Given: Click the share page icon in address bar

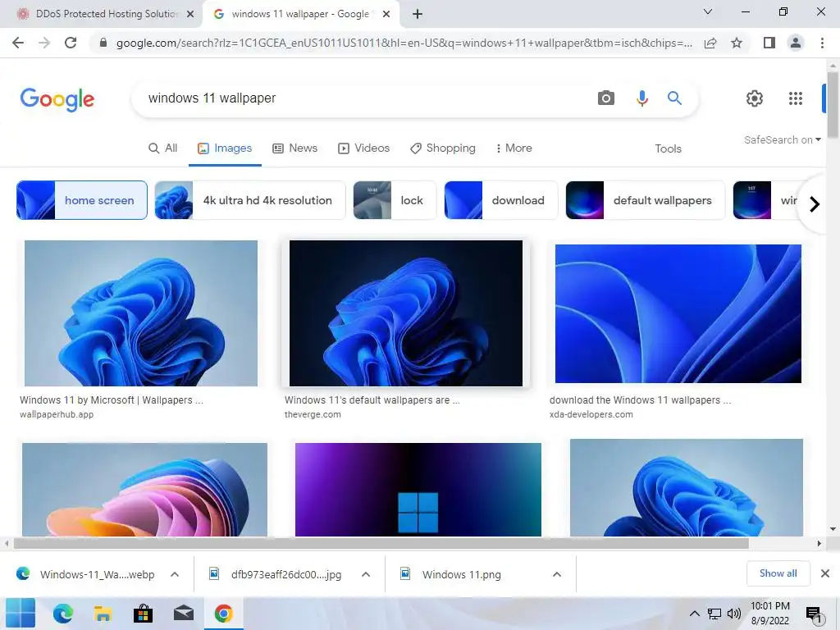Looking at the screenshot, I should click(x=710, y=43).
